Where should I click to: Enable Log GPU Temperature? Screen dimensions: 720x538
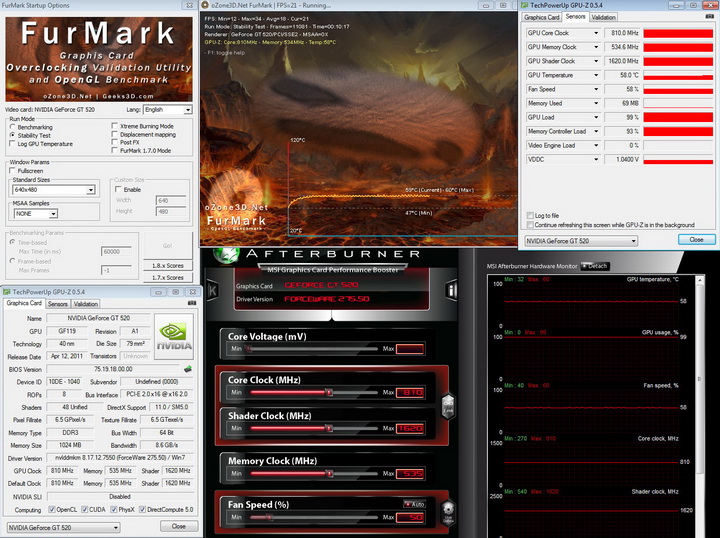coord(12,144)
